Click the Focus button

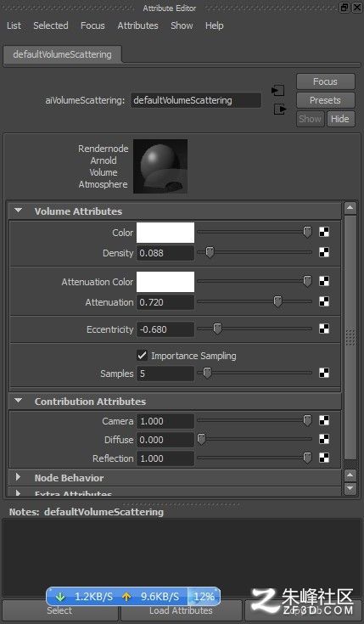tap(326, 82)
